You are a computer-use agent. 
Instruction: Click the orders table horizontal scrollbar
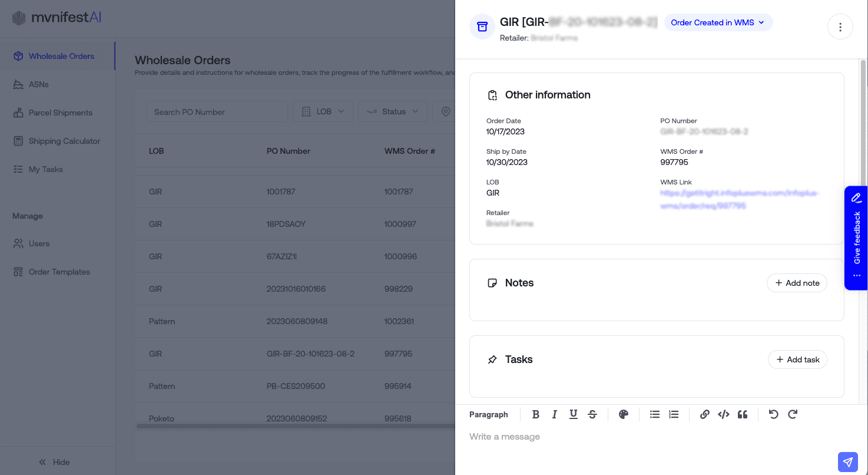[x=295, y=425]
